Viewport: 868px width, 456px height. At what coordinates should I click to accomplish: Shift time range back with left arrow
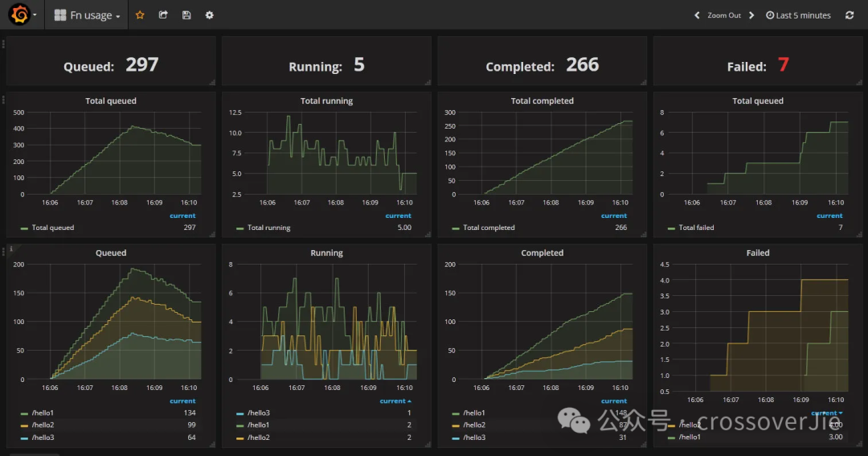click(x=697, y=15)
